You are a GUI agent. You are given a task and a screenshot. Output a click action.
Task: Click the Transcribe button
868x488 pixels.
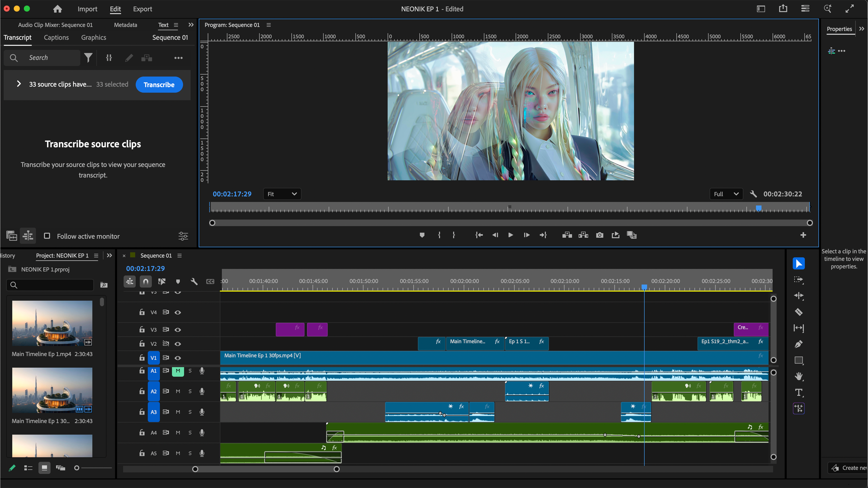(159, 84)
